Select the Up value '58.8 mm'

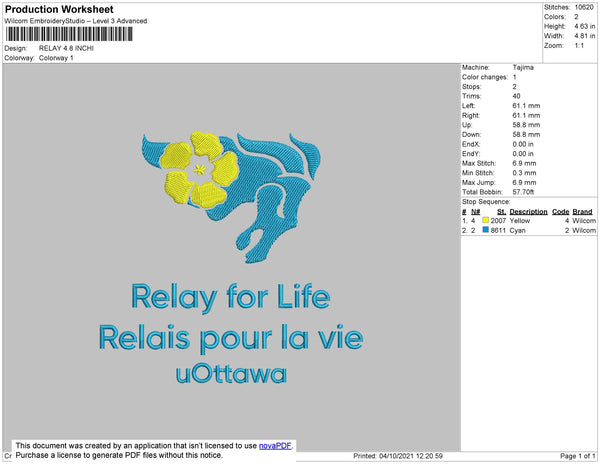[x=526, y=125]
